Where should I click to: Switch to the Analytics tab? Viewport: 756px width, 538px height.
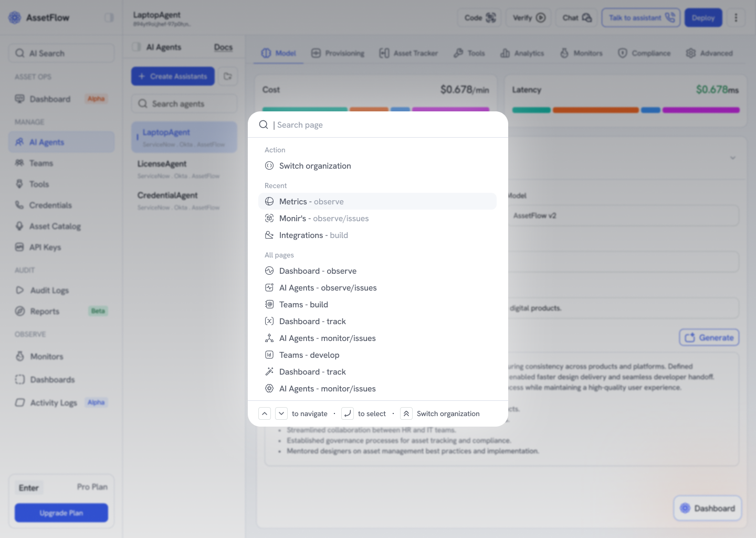[522, 53]
